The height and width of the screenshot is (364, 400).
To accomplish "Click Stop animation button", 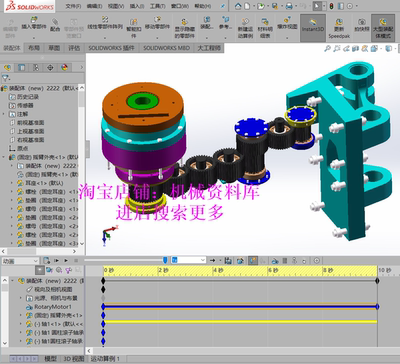I will point(76,260).
